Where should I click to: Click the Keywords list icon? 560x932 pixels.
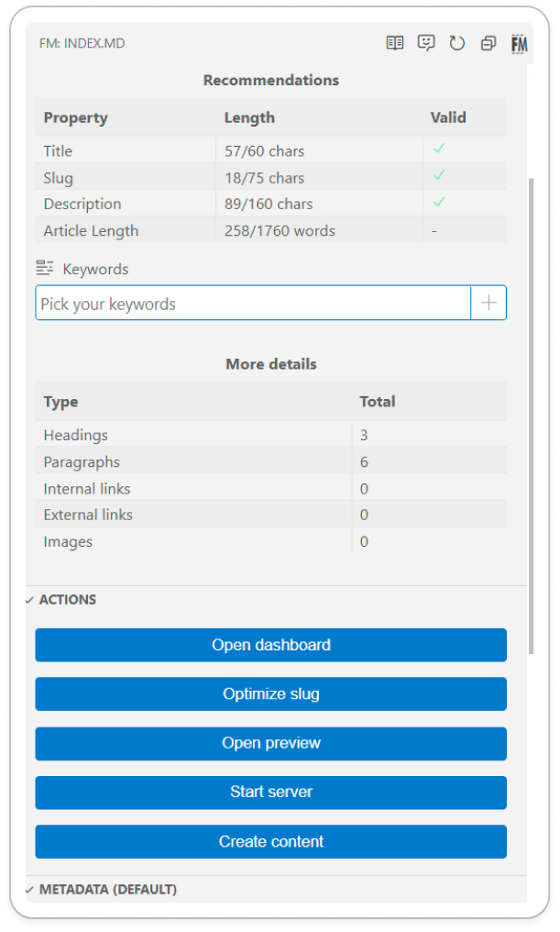pos(45,268)
